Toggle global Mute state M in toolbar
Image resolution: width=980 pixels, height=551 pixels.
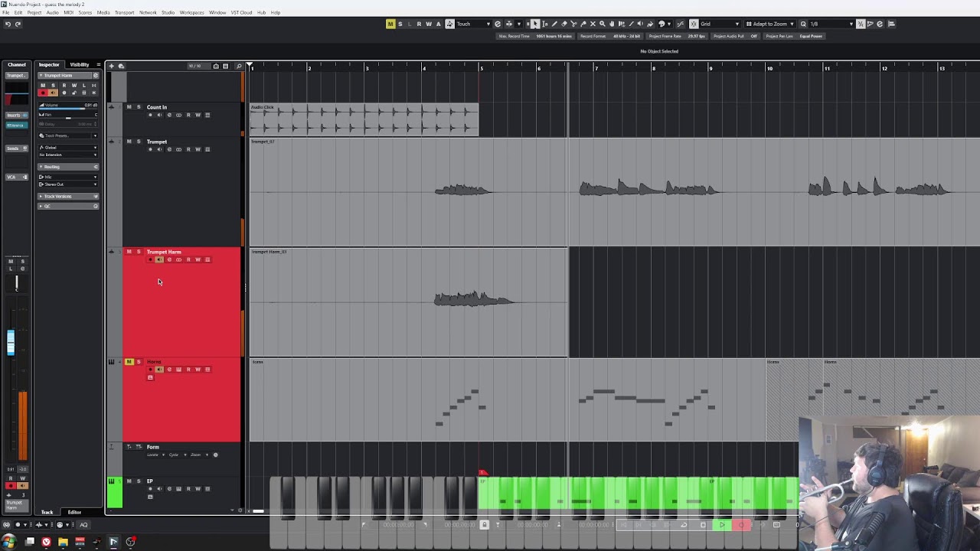point(390,24)
